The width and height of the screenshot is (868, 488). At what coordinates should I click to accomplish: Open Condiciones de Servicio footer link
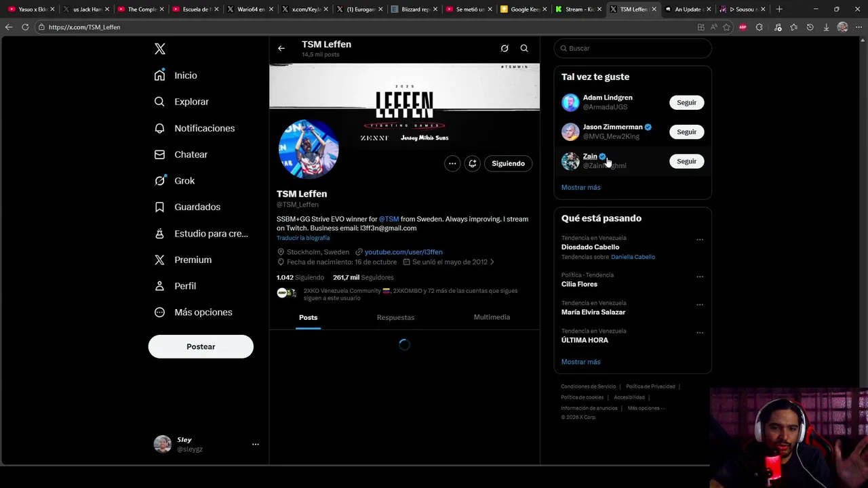589,386
